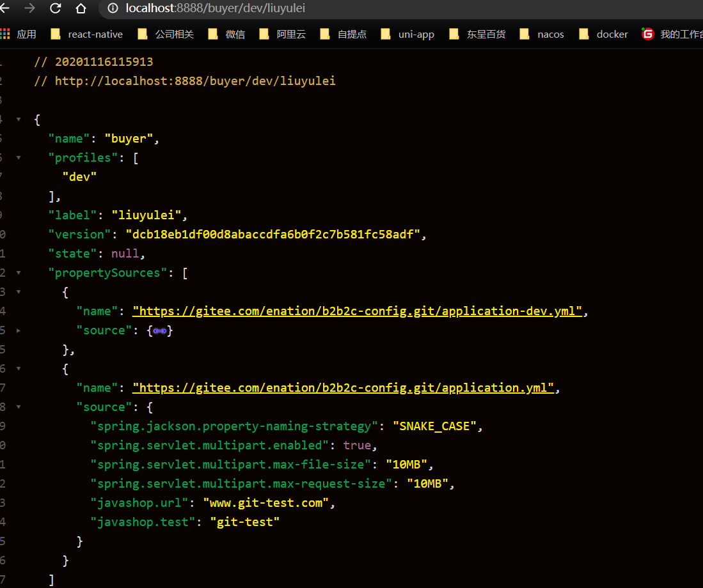703x588 pixels.
Task: Open the Apps grid icon in bookmarks bar
Action: [x=5, y=34]
